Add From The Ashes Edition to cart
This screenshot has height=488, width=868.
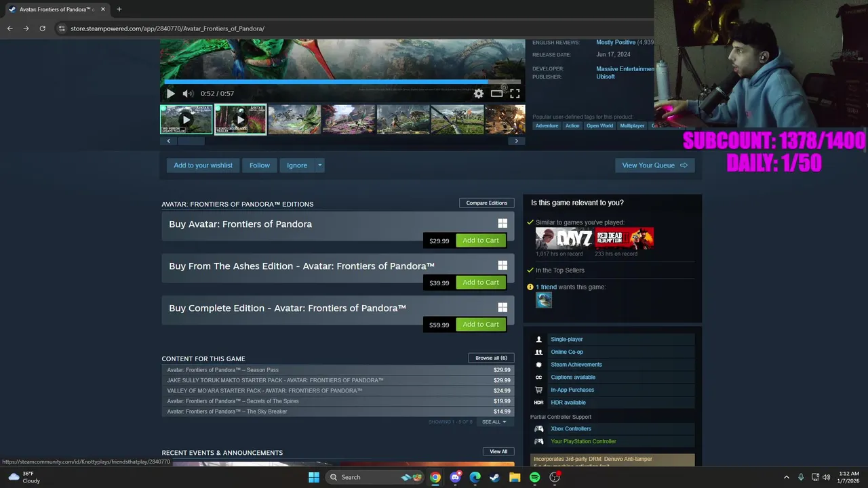pyautogui.click(x=481, y=283)
